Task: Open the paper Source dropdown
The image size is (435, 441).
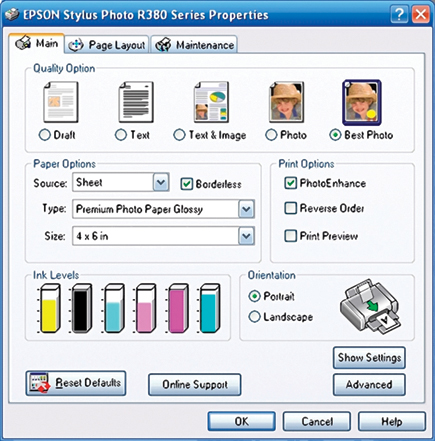Action: pyautogui.click(x=161, y=182)
